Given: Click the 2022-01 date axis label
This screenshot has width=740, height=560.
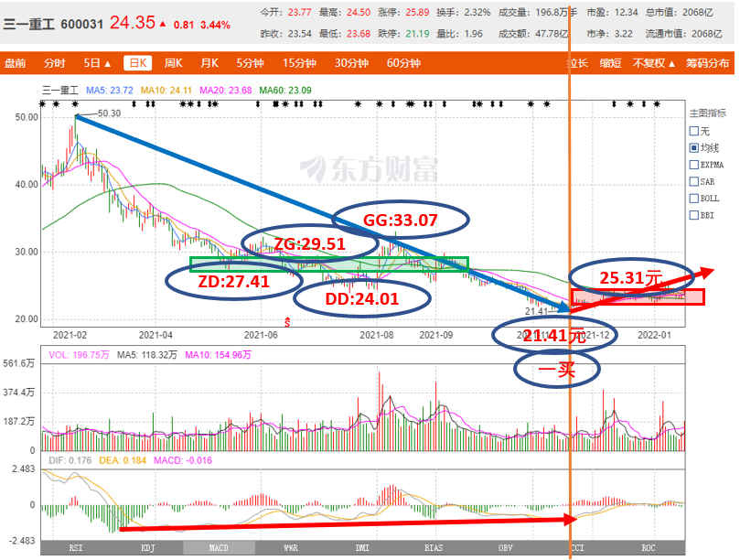Looking at the screenshot, I should 654,335.
